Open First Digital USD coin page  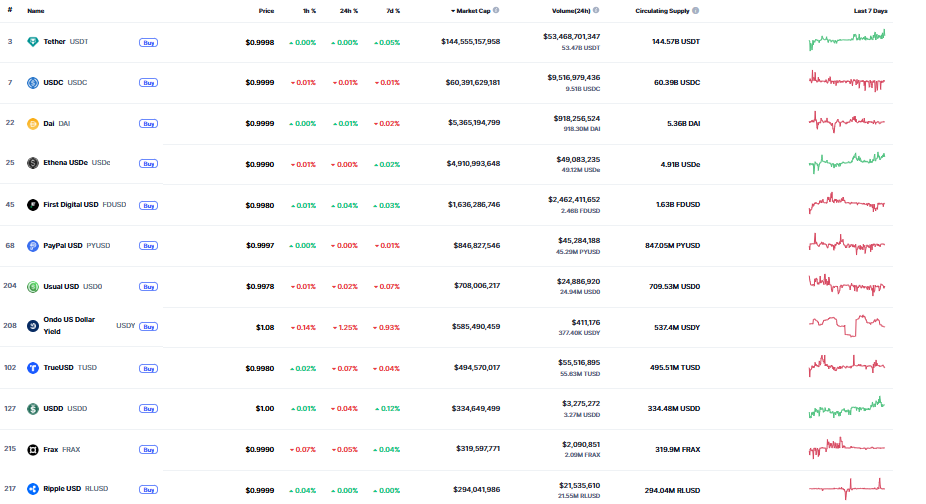point(71,205)
